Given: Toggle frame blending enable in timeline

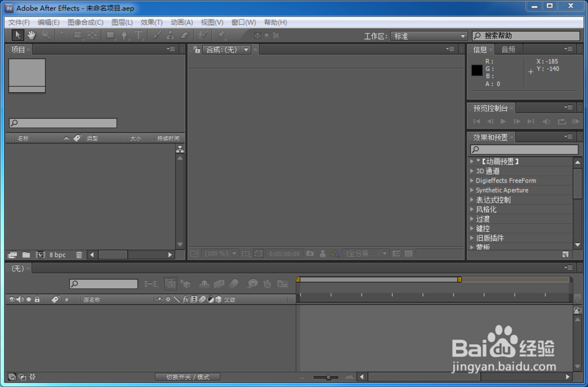Looking at the screenshot, I should (219, 284).
